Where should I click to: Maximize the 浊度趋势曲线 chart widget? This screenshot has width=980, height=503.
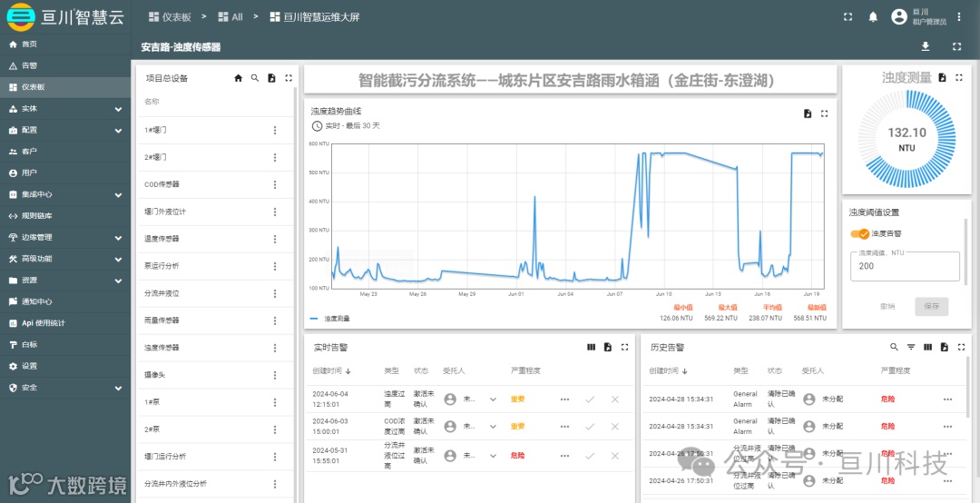coord(824,113)
